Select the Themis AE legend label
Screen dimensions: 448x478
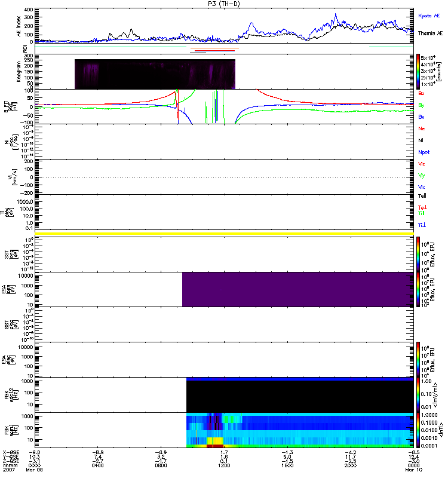coord(430,33)
